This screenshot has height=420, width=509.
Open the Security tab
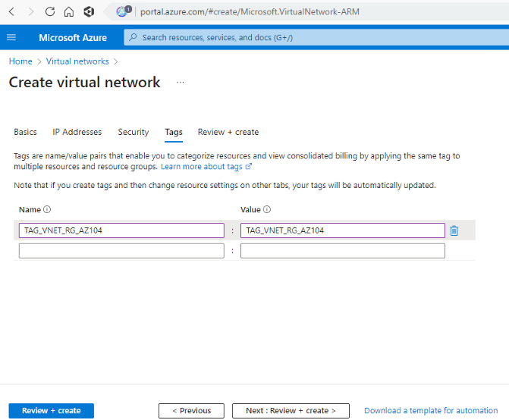coord(134,132)
